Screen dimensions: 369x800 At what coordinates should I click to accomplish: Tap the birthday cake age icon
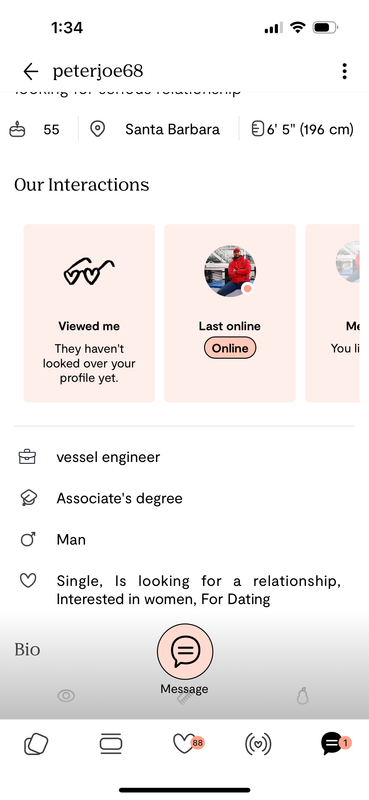point(17,130)
